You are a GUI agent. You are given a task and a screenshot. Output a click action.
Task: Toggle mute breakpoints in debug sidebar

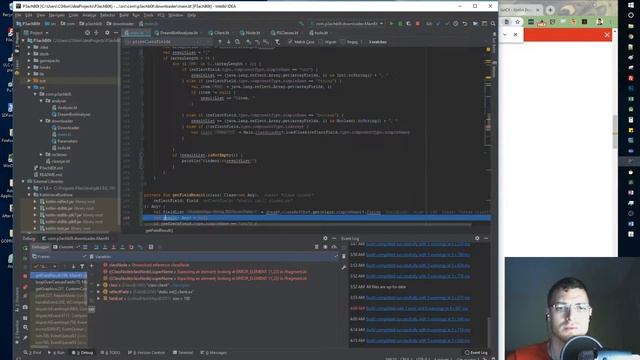pos(25,296)
